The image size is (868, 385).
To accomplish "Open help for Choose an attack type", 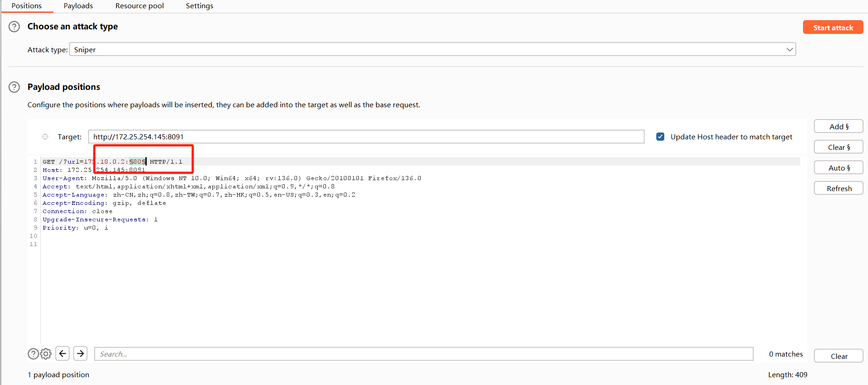I will point(14,27).
